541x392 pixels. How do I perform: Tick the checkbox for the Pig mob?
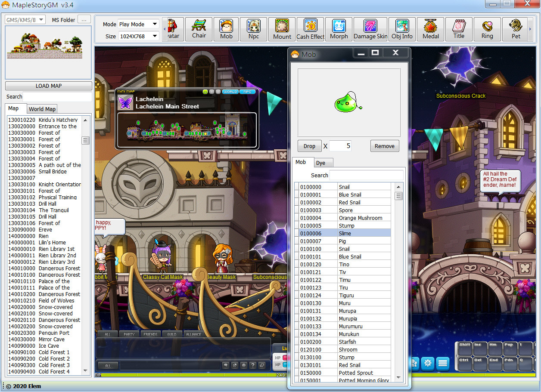coord(296,241)
